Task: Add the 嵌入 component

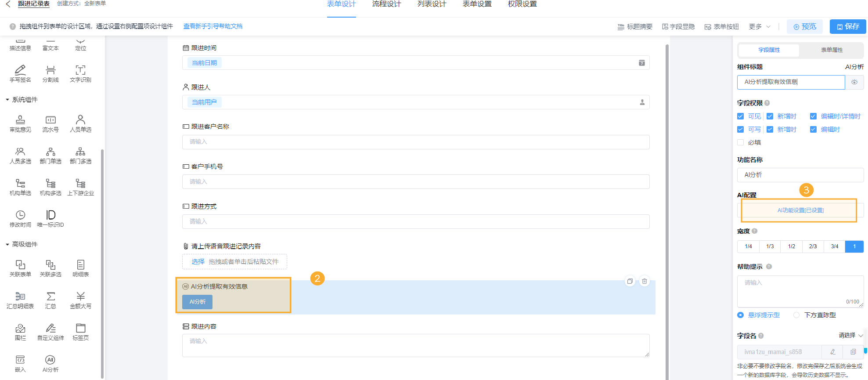Action: pyautogui.click(x=20, y=364)
